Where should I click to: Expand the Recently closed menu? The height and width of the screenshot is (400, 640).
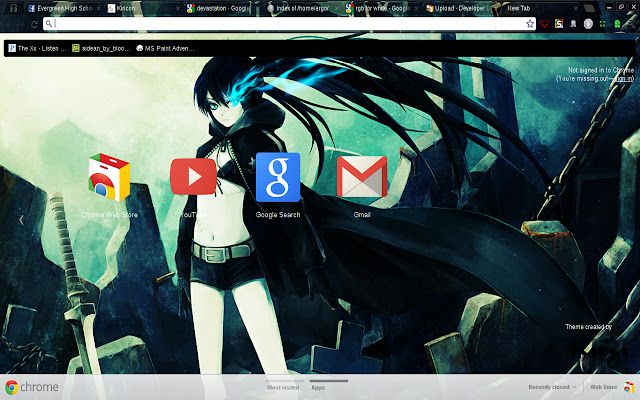552,387
